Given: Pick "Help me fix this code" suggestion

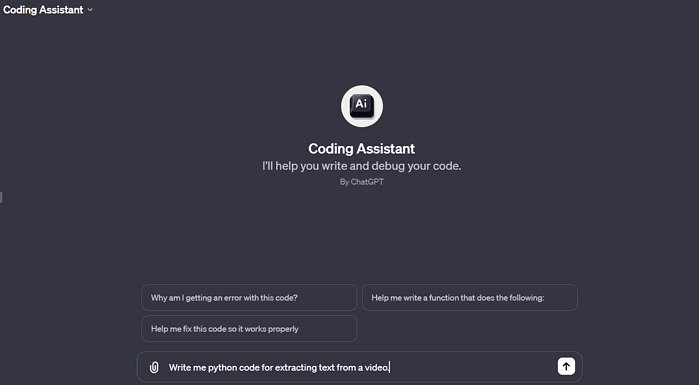Looking at the screenshot, I should coord(249,329).
